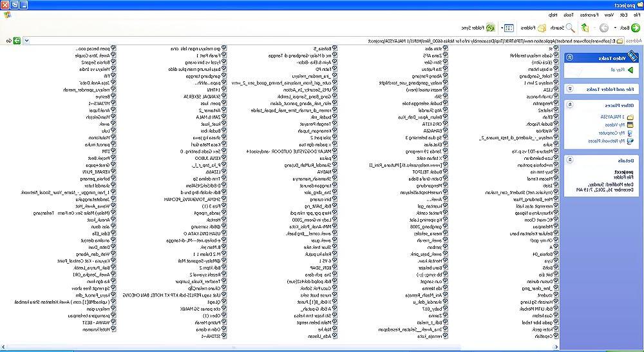Select the file named Melayu vs India
The height and width of the screenshot is (352, 644).
pyautogui.click(x=94, y=69)
